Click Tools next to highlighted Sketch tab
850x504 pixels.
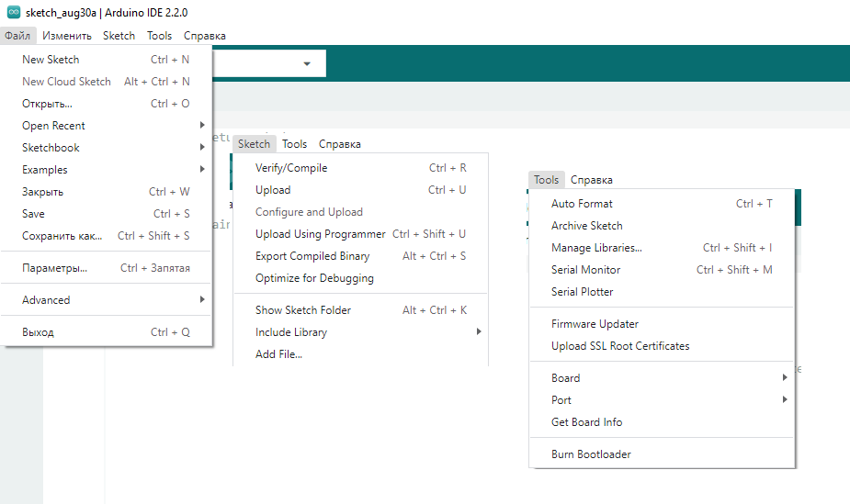[x=294, y=144]
